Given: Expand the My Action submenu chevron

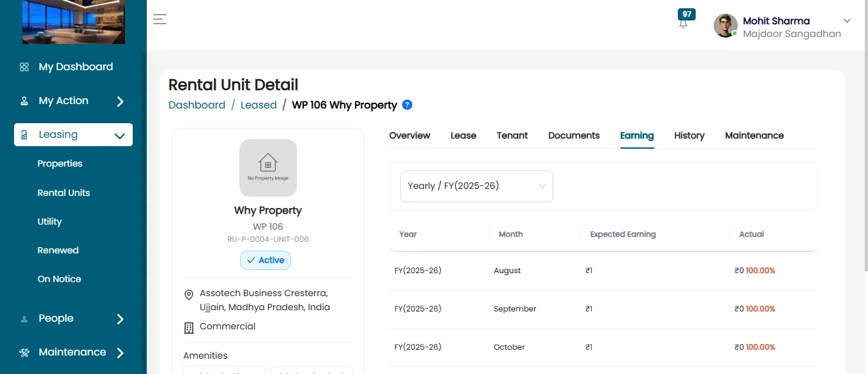Looking at the screenshot, I should 120,101.
